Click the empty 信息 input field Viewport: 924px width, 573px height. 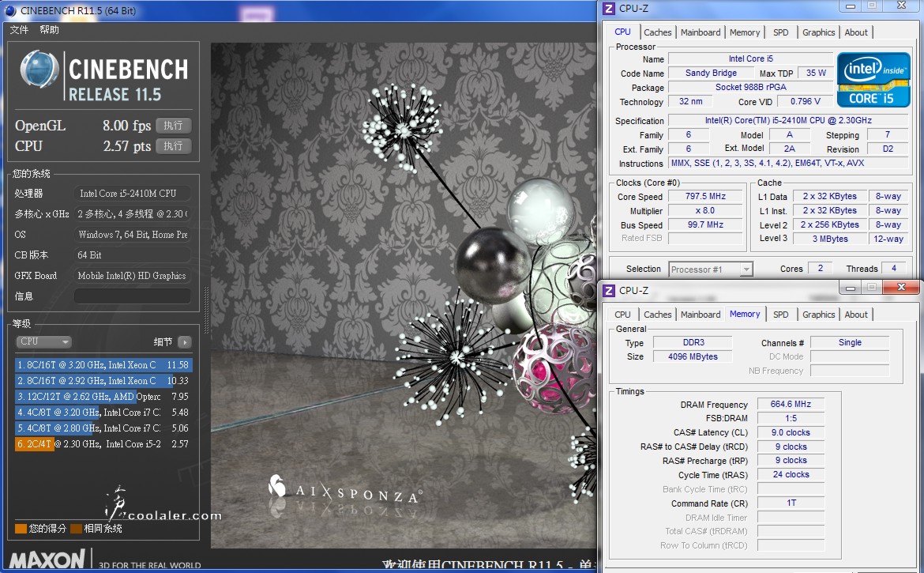click(x=133, y=296)
